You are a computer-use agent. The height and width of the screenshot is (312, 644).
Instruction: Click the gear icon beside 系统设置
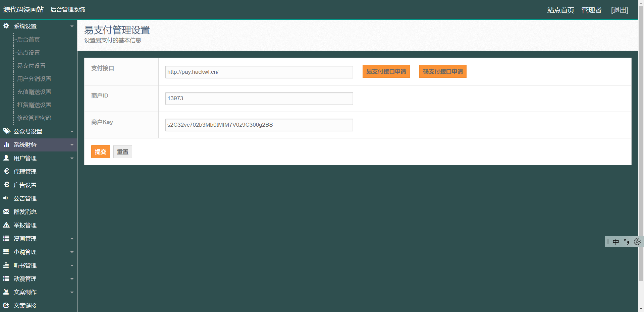pos(6,26)
